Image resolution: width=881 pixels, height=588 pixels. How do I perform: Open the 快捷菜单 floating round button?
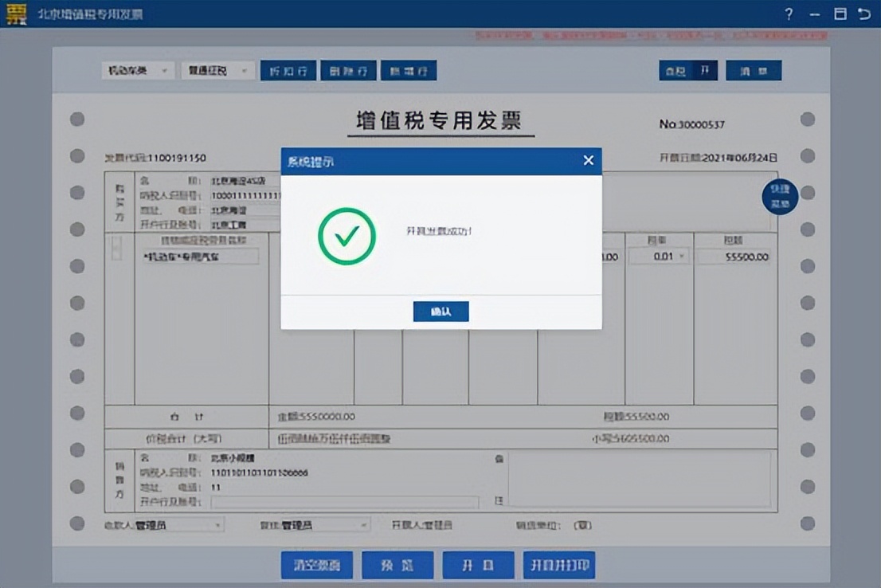(779, 197)
